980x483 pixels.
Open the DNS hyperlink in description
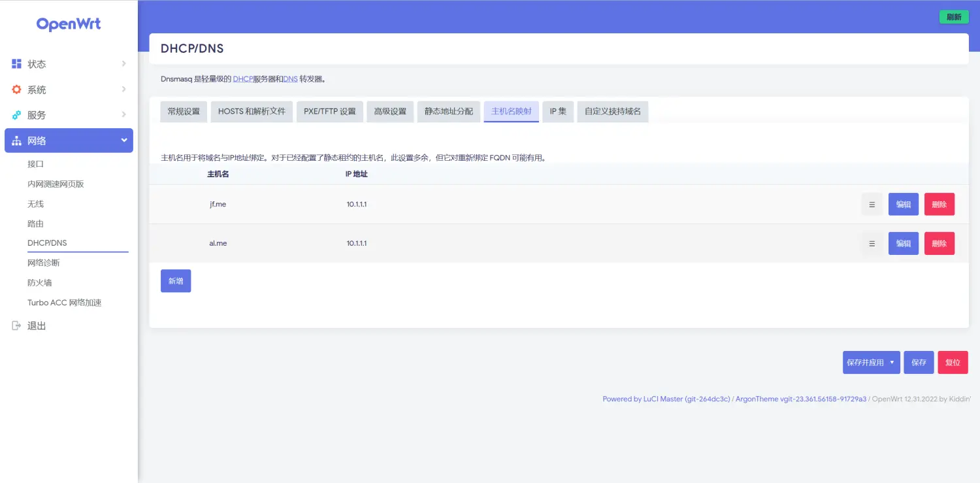coord(290,78)
